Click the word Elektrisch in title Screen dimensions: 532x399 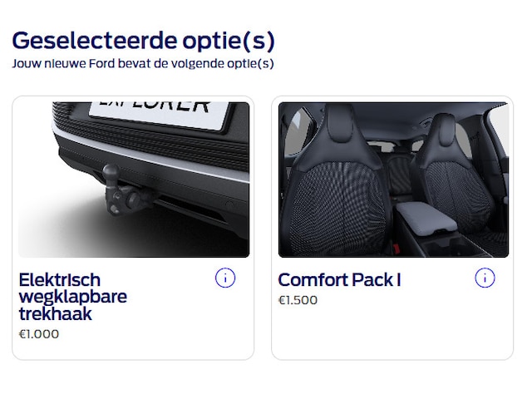60,280
